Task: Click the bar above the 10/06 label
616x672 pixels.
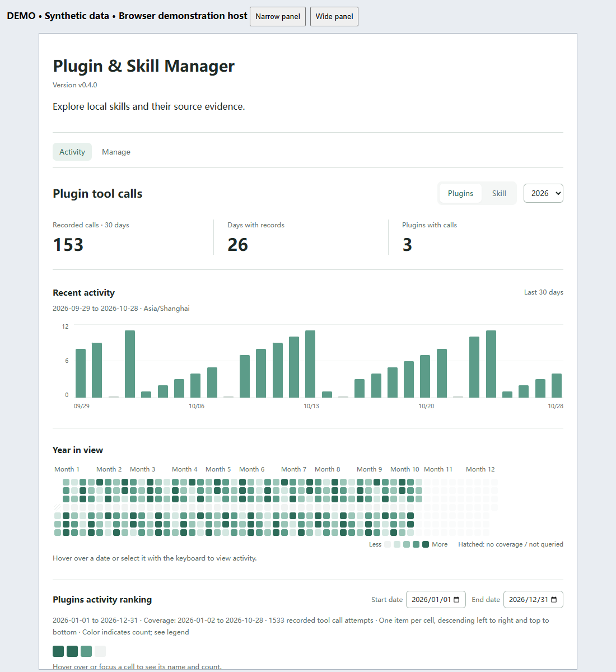Action: tap(195, 385)
